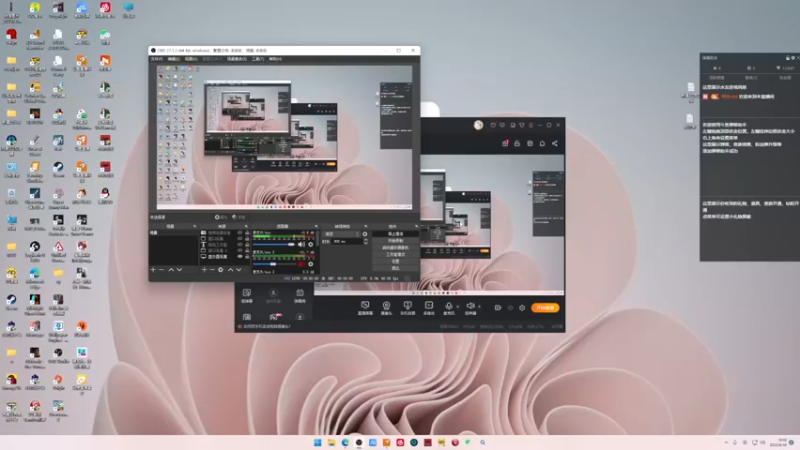This screenshot has height=450, width=800.
Task: Click the 摄像头 camera icon in live app toolbar
Action: [x=386, y=305]
